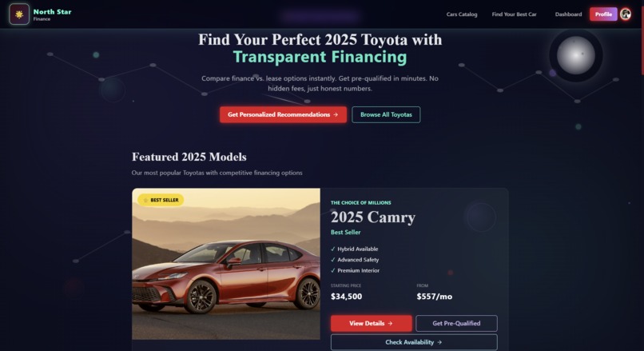Check Availability of the 2025 Camry

(x=414, y=342)
